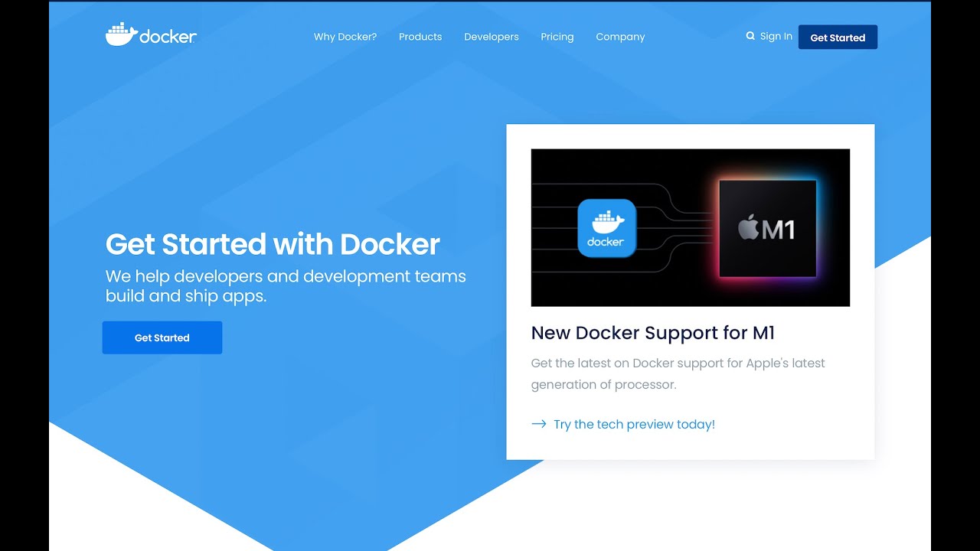
Task: Click the Sign In link
Action: (x=776, y=36)
